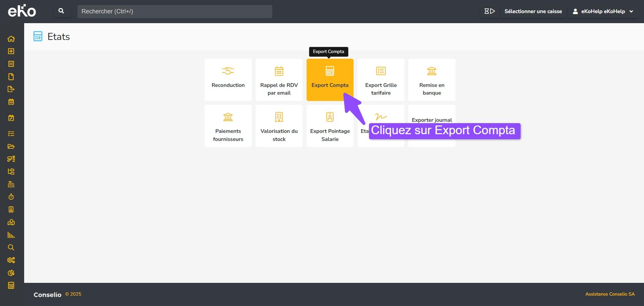Image resolution: width=644 pixels, height=306 pixels.
Task: Open Sélectionner une caisse selector
Action: tap(533, 11)
